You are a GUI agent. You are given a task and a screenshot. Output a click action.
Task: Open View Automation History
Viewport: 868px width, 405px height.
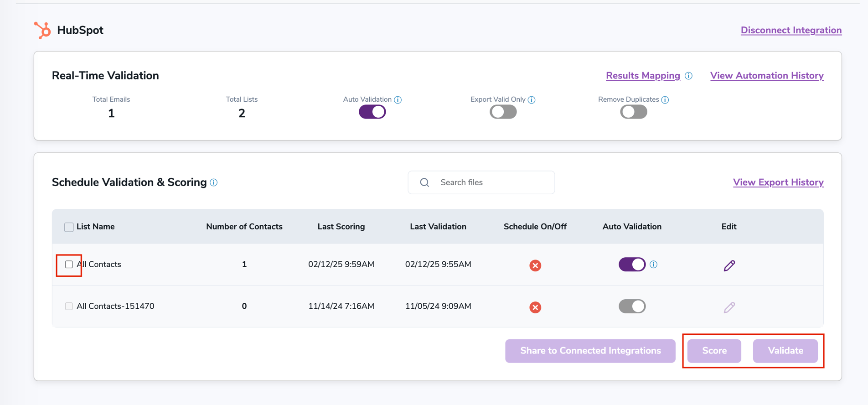tap(767, 76)
